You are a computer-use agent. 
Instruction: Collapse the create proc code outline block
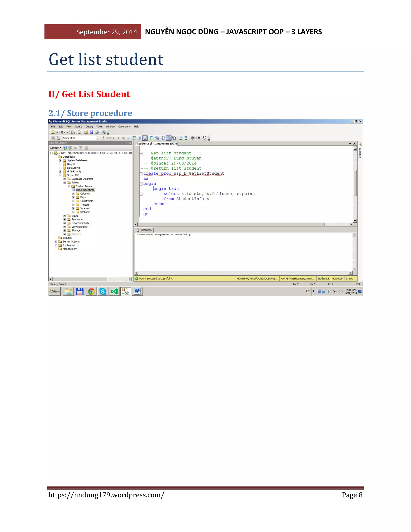point(141,174)
